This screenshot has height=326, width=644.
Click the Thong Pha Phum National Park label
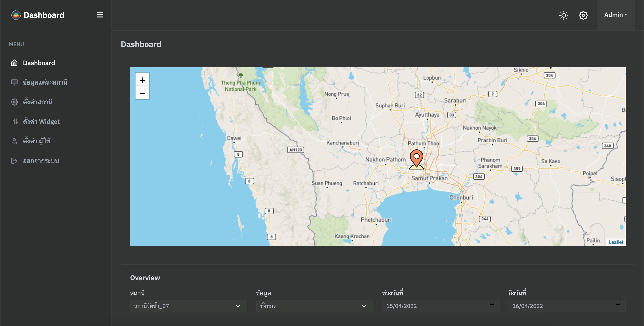[x=241, y=86]
